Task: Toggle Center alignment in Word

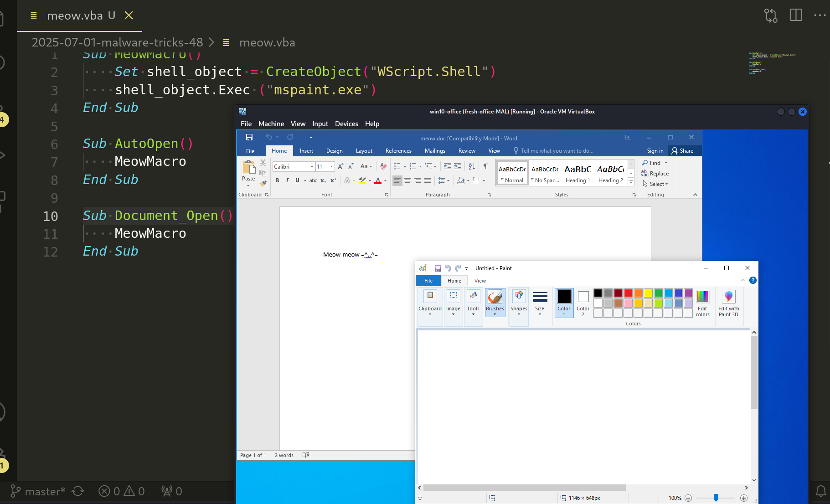Action: tap(407, 180)
